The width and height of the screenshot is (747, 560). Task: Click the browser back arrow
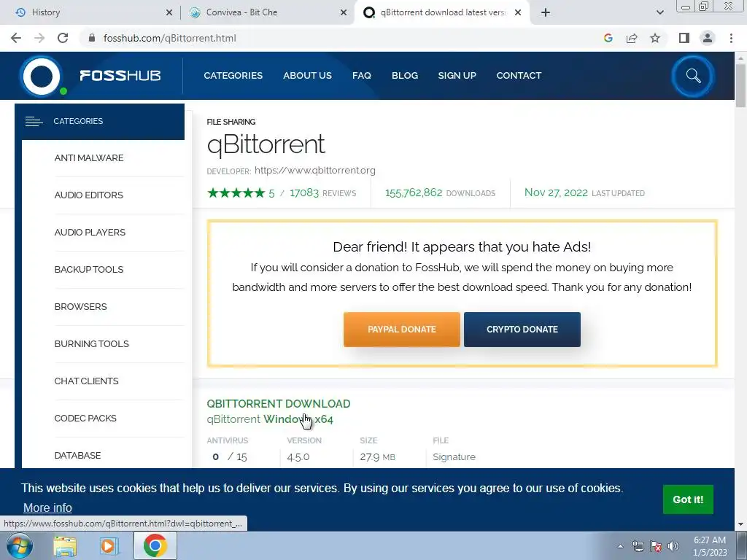click(x=16, y=38)
